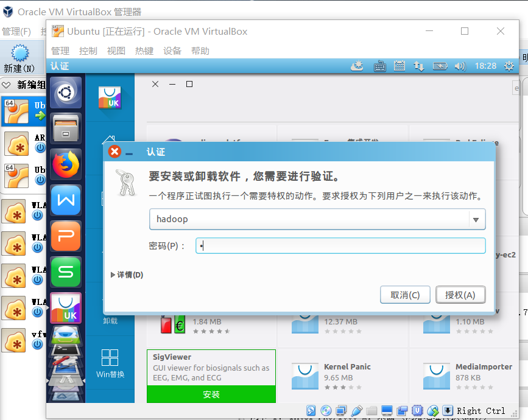Select AR virtual machine in Manager list

tap(24, 144)
